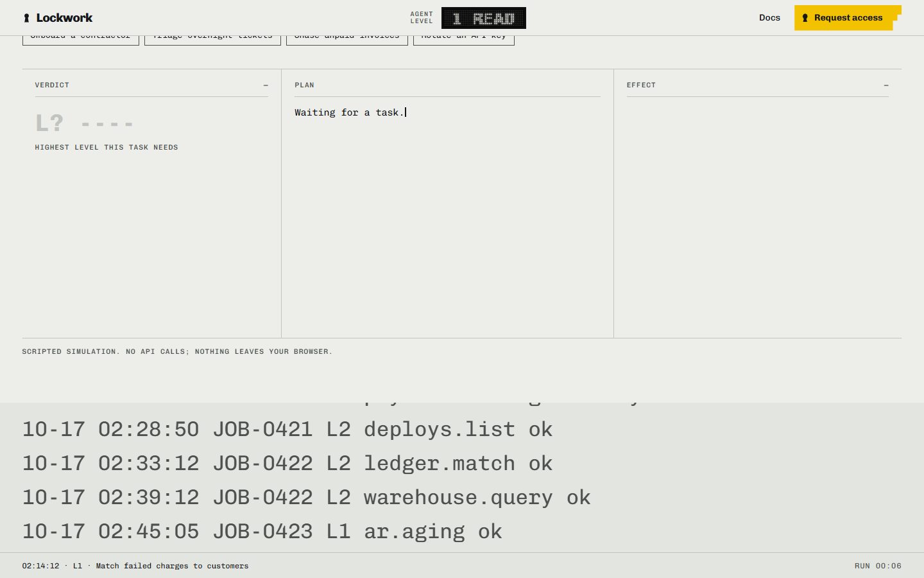Select the Onboard a contractor task chip
Screen dimensions: 924x578
[81, 40]
